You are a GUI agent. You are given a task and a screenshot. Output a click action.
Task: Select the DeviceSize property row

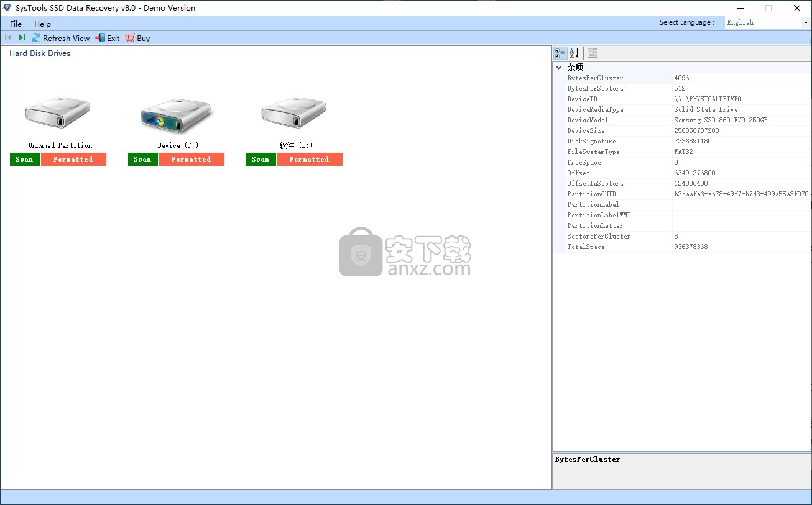point(682,131)
